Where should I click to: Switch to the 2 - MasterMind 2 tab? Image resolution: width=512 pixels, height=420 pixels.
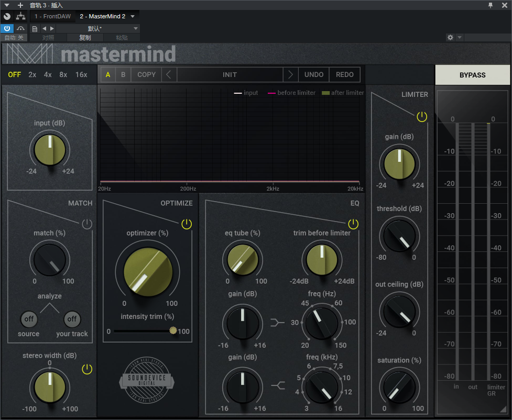click(x=103, y=16)
